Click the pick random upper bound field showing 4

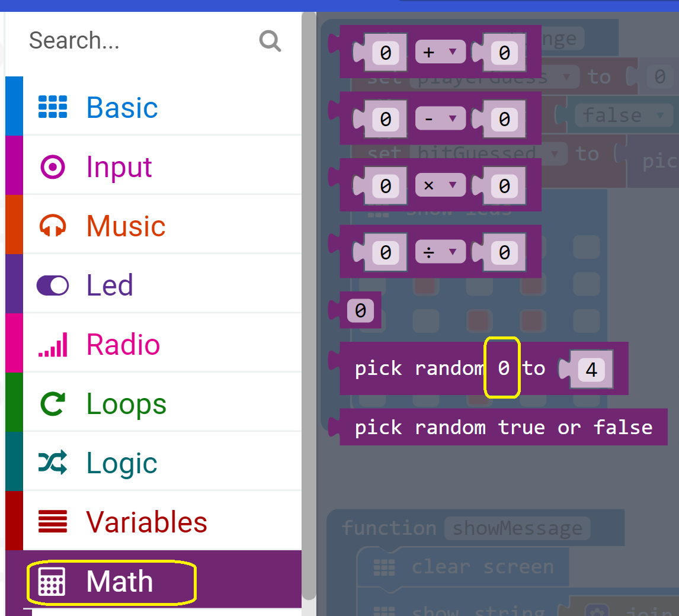[x=592, y=368]
